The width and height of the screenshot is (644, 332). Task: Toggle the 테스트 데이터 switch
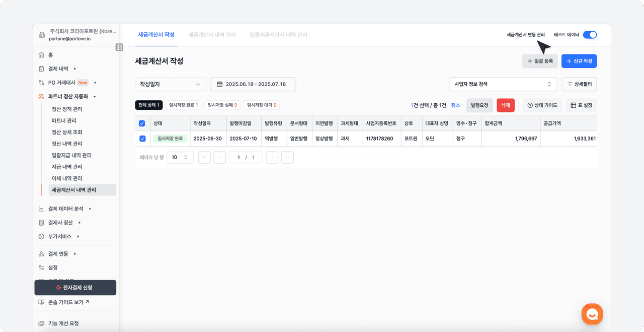tap(590, 35)
